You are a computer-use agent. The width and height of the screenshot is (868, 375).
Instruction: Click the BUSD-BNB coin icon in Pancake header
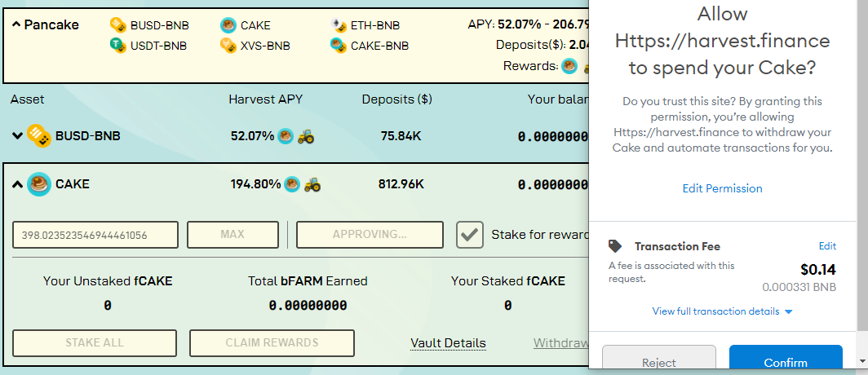click(118, 25)
